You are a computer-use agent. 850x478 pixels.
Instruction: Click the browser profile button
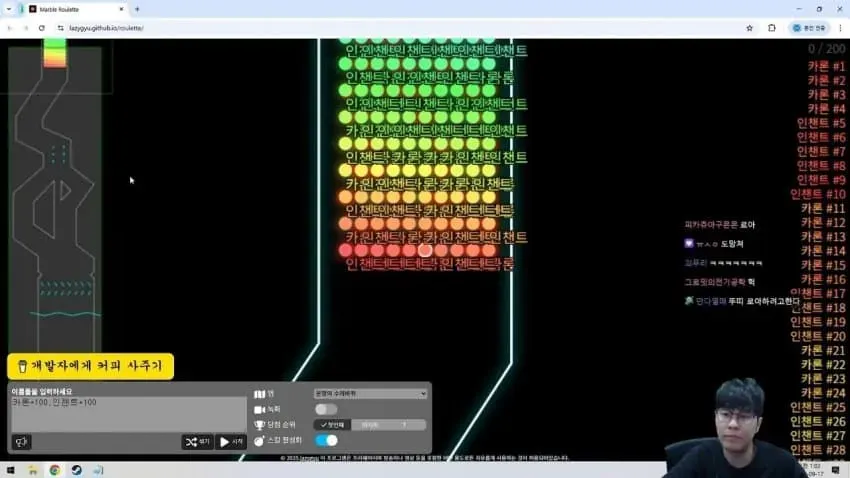click(809, 28)
